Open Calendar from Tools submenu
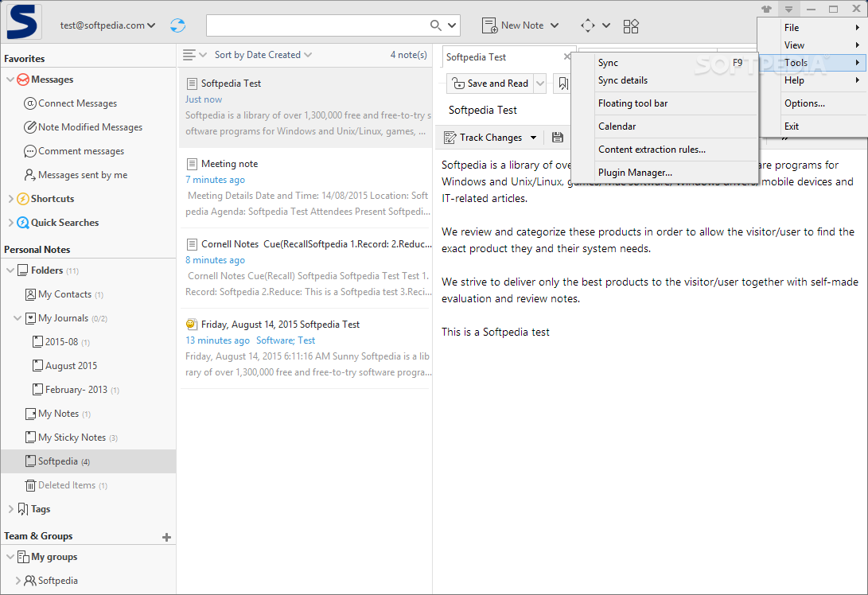The image size is (868, 595). tap(664, 126)
